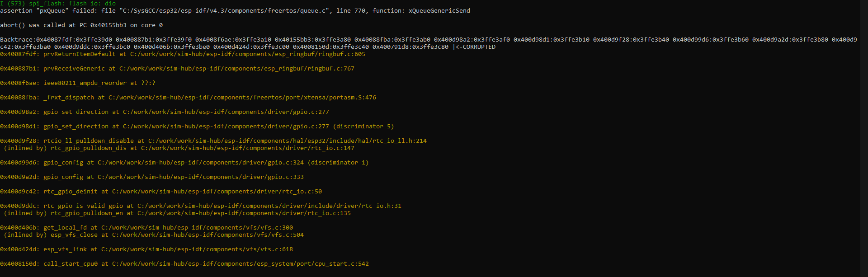This screenshot has height=277, width=868.
Task: Open the portasm.S:476 file path
Action: [242, 98]
